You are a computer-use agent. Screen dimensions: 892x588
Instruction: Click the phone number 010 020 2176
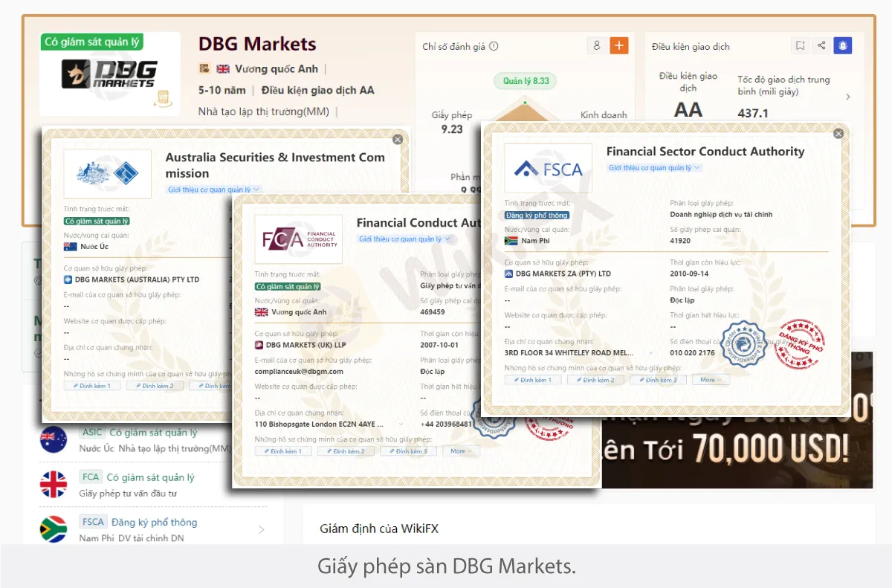tap(692, 353)
